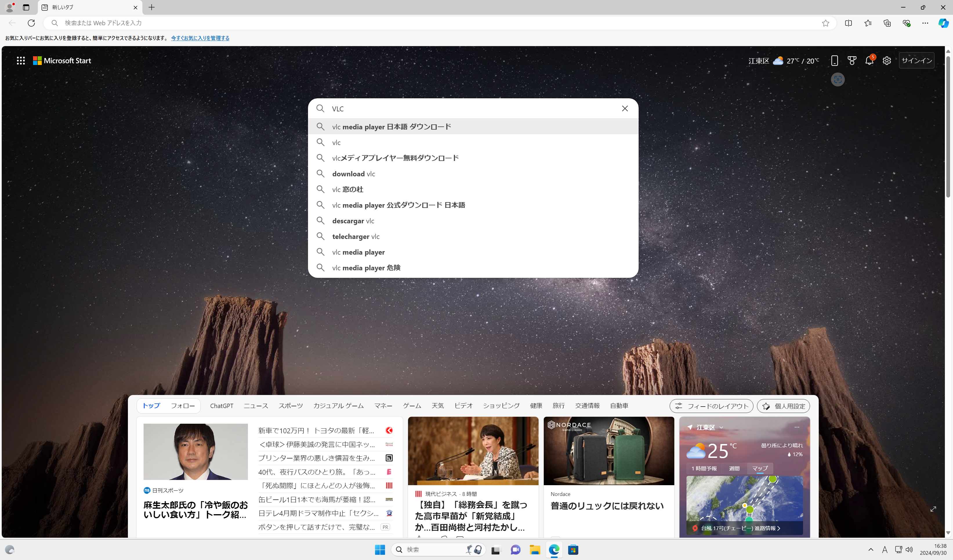Open 麻生太郎氏 article photo

click(195, 452)
